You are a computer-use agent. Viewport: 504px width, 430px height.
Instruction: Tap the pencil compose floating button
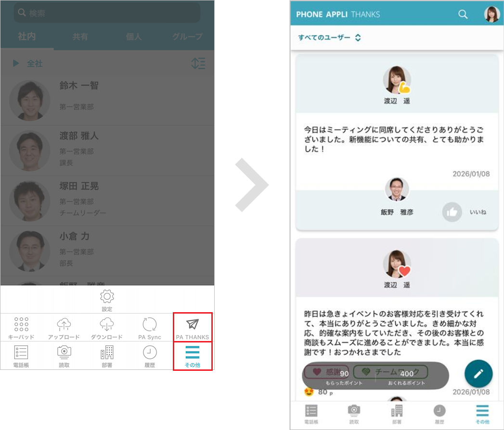pos(478,374)
